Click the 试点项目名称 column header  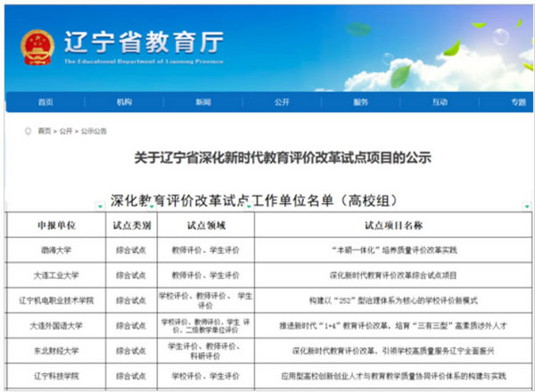coord(393,225)
